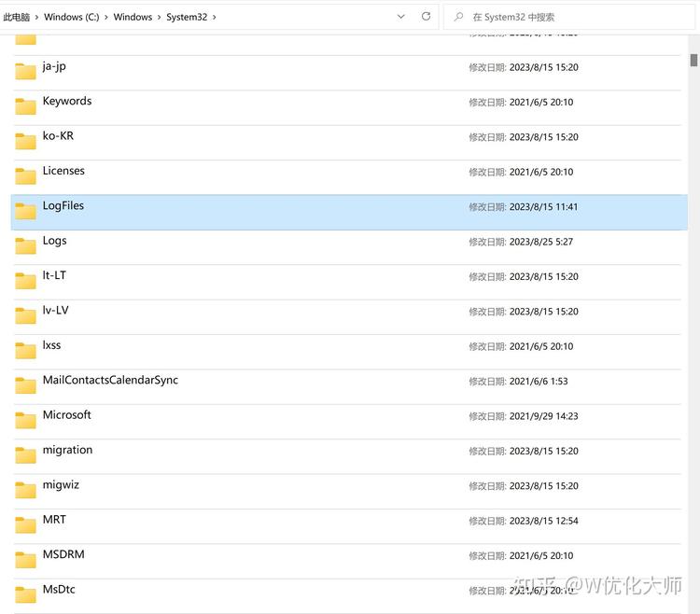Select the ja-jp folder name
The image size is (700, 614).
click(54, 66)
